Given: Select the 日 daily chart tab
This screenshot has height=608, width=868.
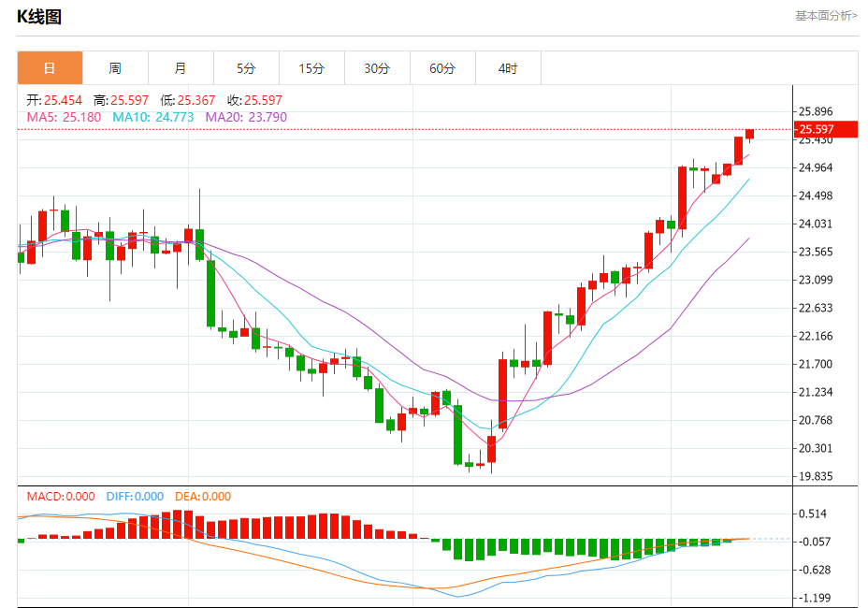Looking at the screenshot, I should point(50,68).
